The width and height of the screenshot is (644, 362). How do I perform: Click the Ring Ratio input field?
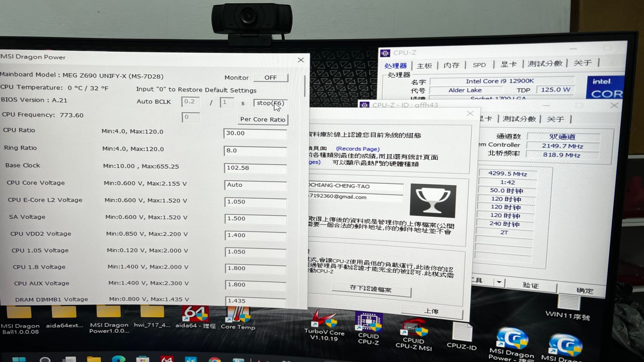255,151
